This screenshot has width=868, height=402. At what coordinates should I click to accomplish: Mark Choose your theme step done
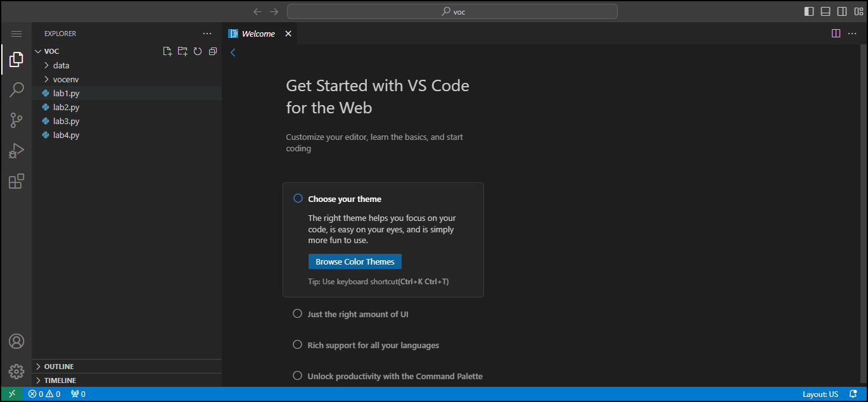click(x=298, y=199)
